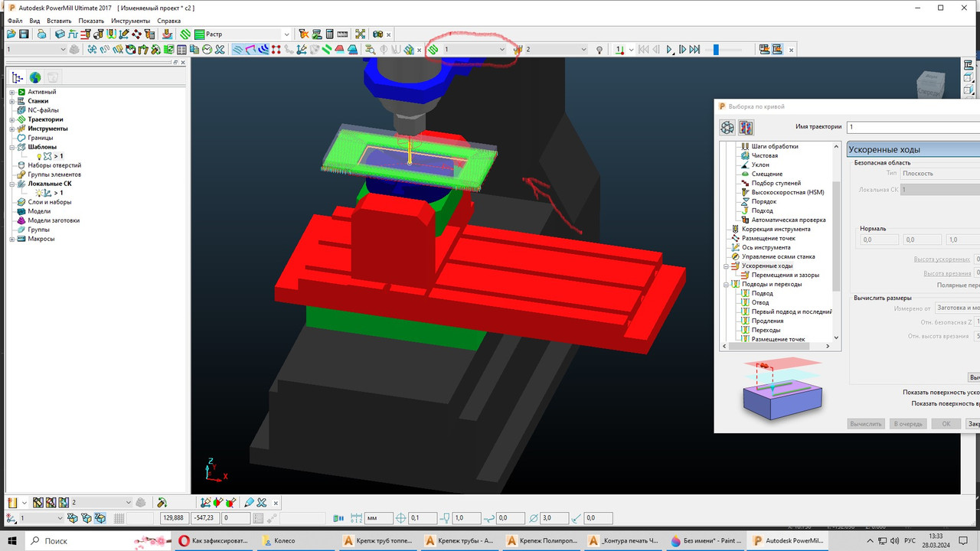Viewport: 980px width, 551px height.
Task: Open the Opera taskbar window
Action: pos(214,540)
